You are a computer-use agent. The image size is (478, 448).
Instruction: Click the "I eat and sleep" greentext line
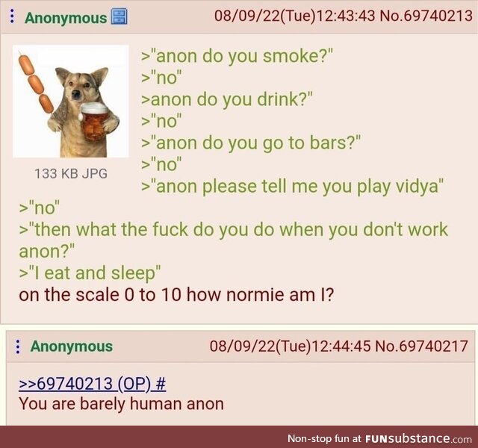pos(90,273)
